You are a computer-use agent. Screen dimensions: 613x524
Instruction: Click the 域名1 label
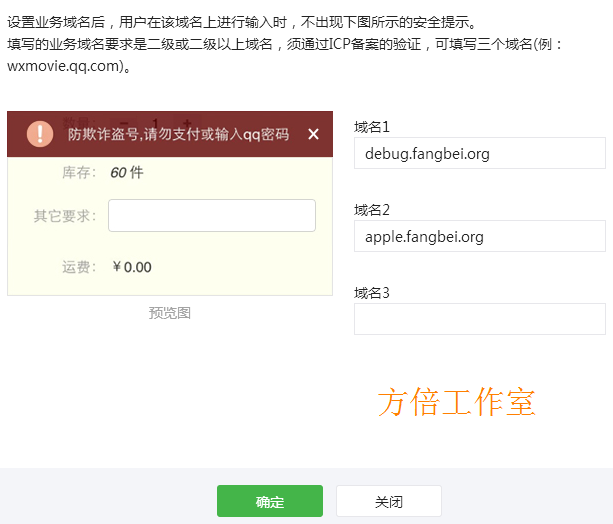[x=372, y=127]
